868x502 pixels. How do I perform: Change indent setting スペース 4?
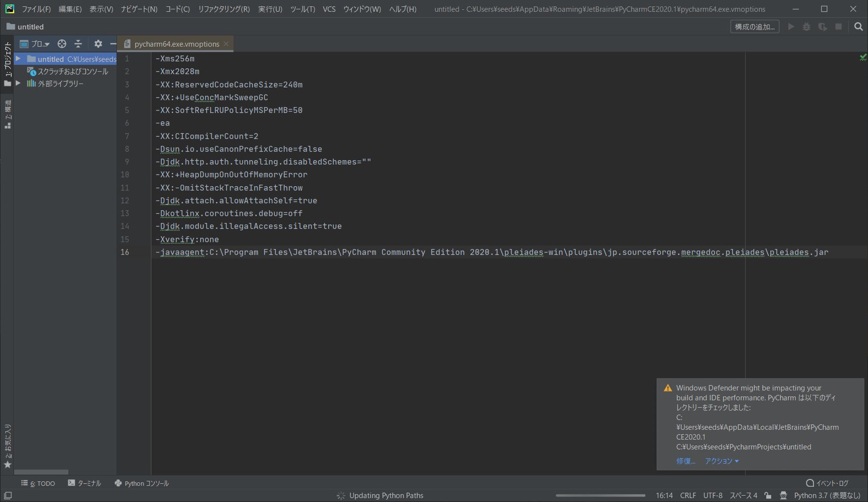pos(743,496)
